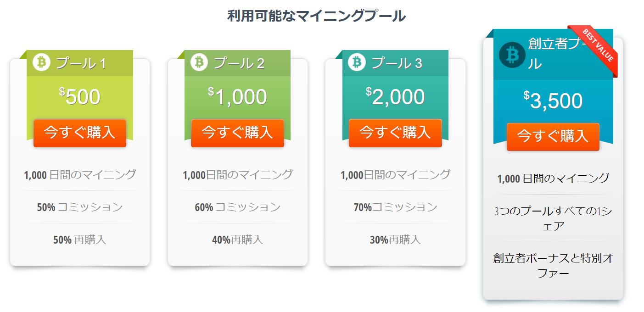Buy プール 1 with 今すぐ購入 button

coord(80,133)
